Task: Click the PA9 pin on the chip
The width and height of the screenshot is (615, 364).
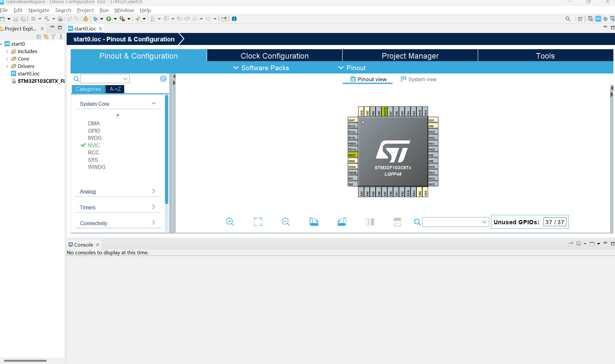Action: pos(433,155)
